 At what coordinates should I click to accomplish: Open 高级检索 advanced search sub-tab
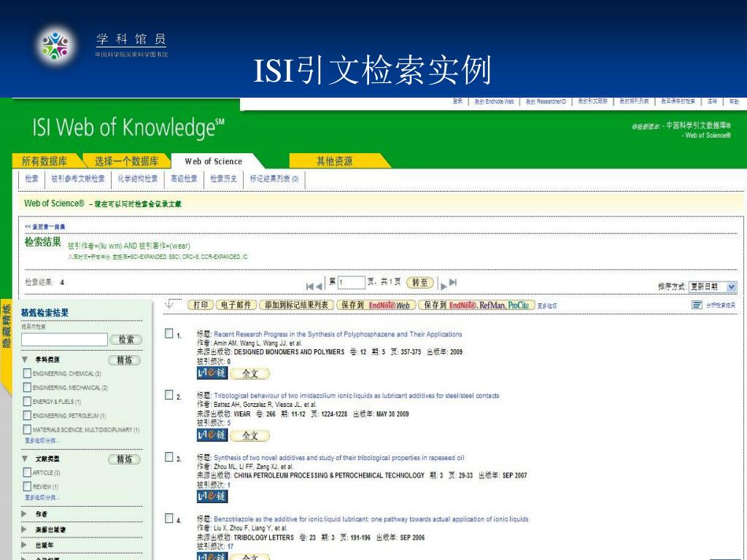point(184,179)
